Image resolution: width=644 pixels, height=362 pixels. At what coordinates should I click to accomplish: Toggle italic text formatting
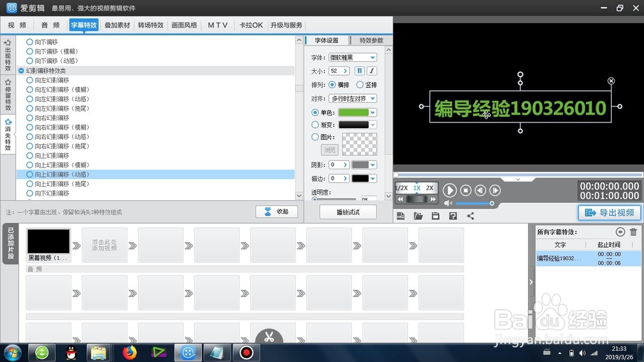pyautogui.click(x=372, y=71)
